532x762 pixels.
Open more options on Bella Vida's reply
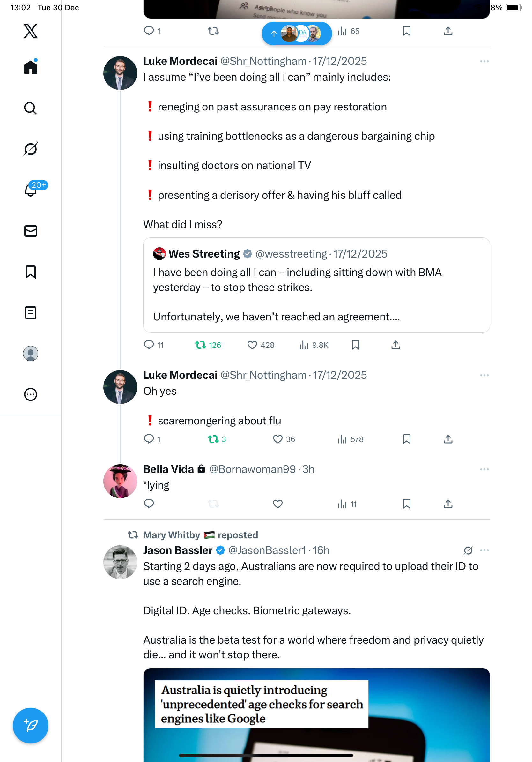click(x=484, y=469)
